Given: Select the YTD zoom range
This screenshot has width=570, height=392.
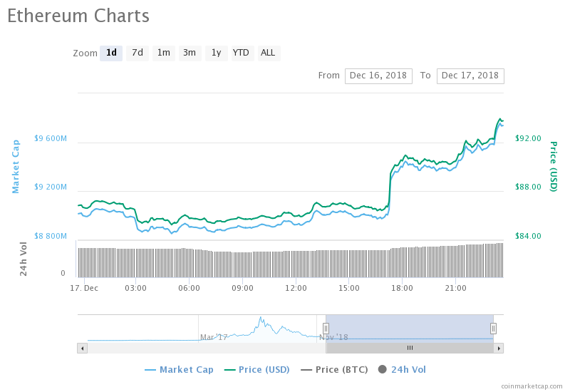Looking at the screenshot, I should pos(242,53).
